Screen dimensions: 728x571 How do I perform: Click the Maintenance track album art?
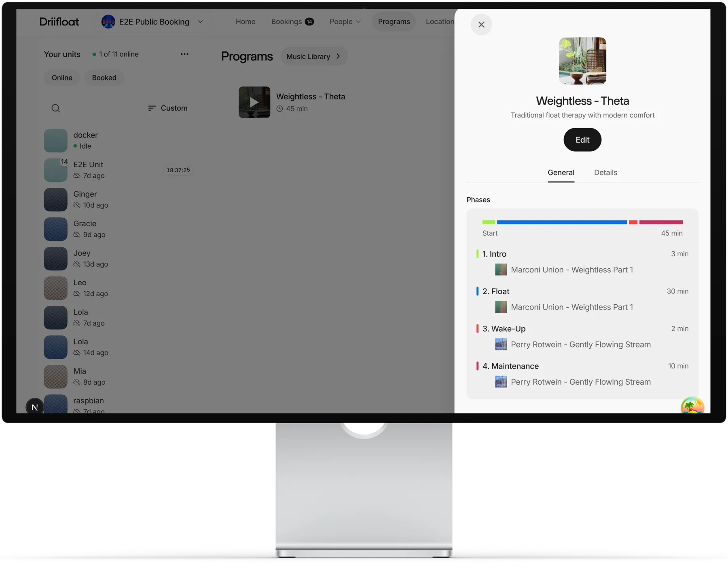tap(501, 382)
